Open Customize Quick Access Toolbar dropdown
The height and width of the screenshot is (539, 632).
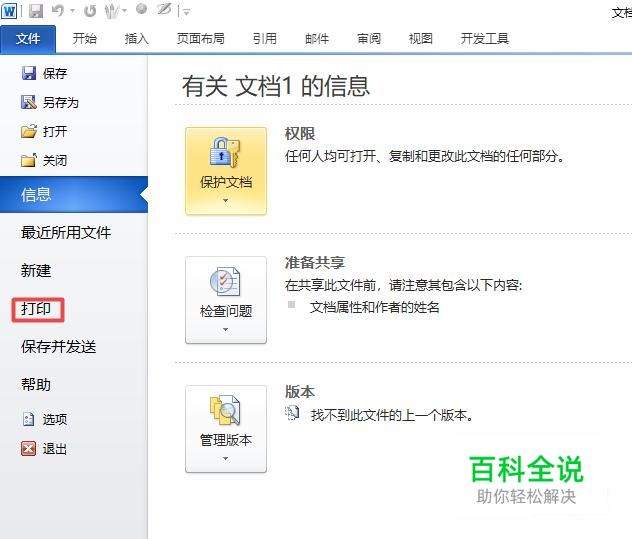coord(186,12)
